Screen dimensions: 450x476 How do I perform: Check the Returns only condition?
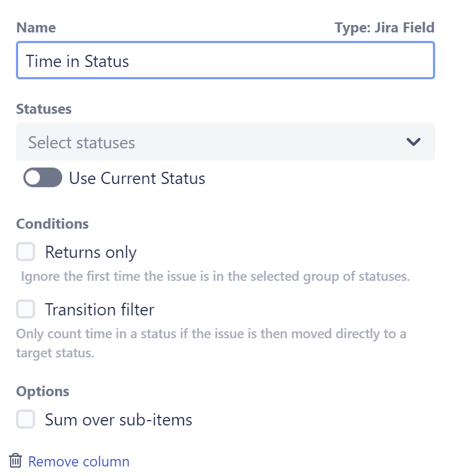tap(26, 252)
